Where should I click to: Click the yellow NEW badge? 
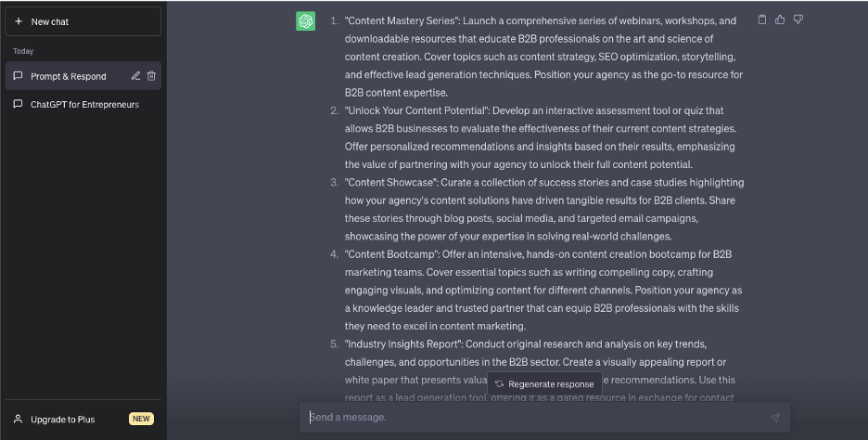coord(141,419)
